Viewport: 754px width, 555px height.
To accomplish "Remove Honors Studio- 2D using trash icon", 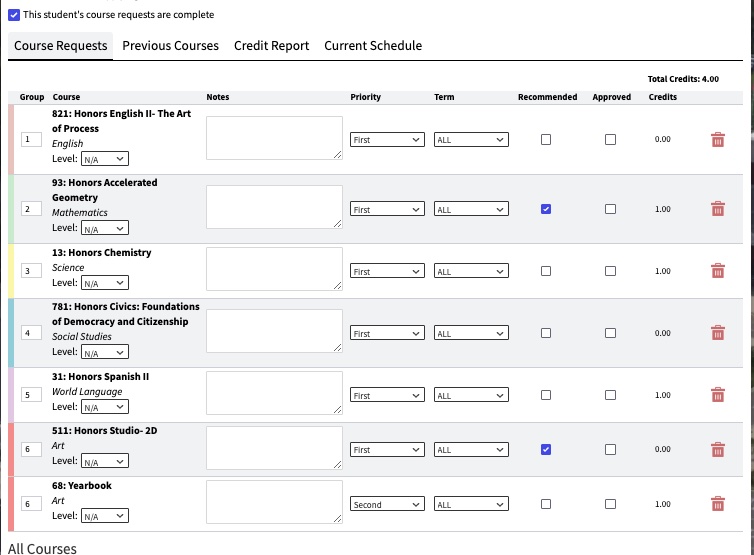I will pos(717,450).
